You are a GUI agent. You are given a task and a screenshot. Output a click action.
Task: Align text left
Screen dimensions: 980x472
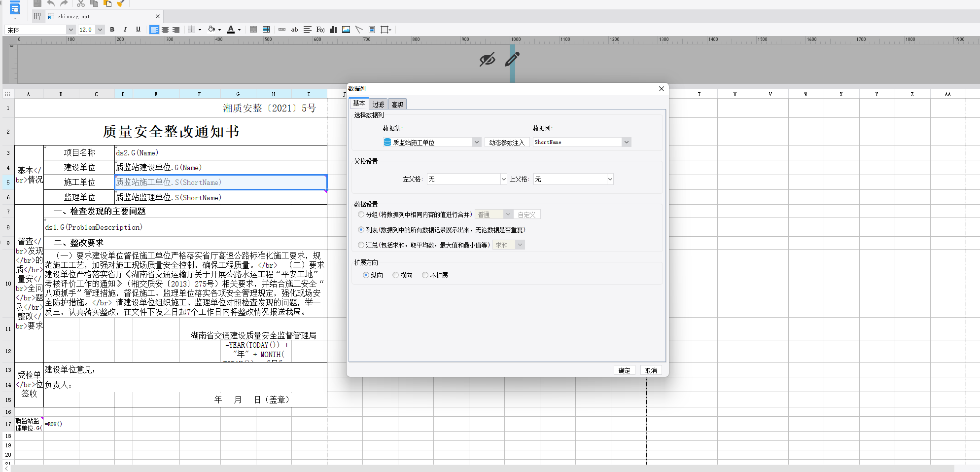click(x=154, y=30)
